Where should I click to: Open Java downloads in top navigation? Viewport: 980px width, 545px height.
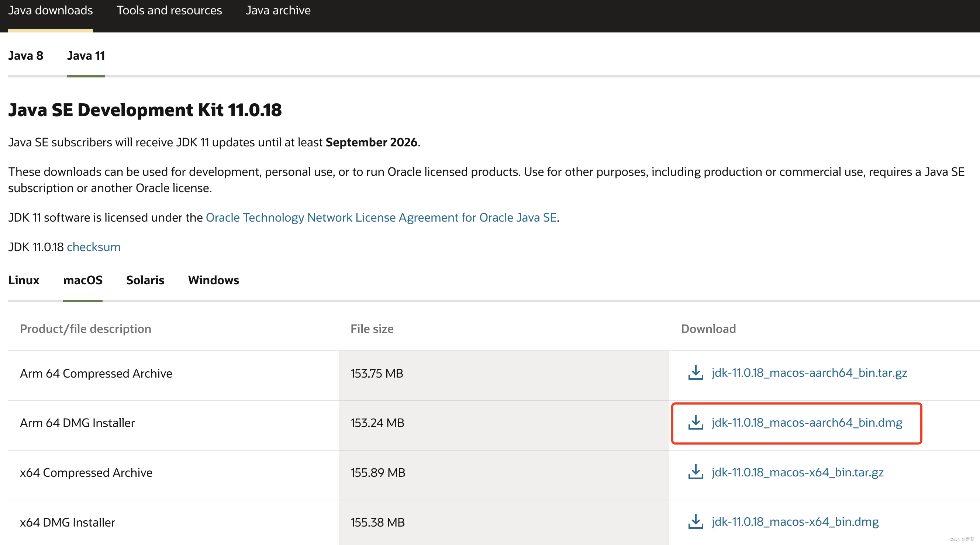(50, 10)
